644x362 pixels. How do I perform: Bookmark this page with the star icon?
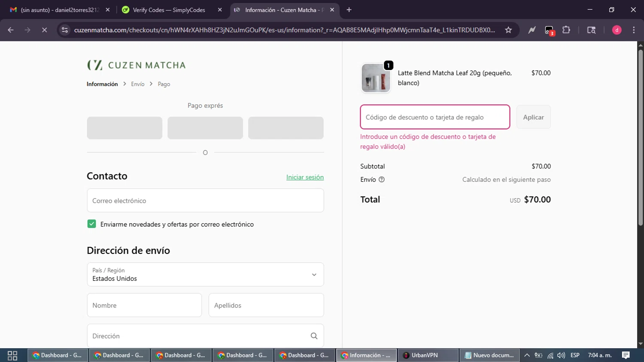coord(508,30)
